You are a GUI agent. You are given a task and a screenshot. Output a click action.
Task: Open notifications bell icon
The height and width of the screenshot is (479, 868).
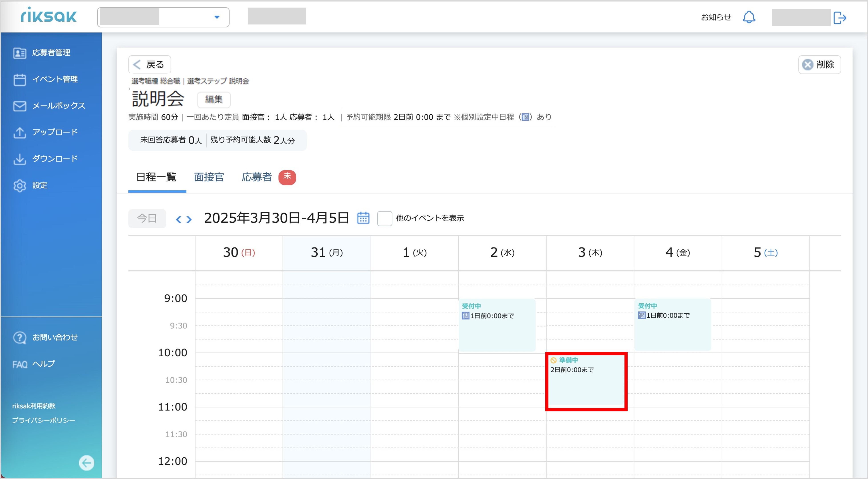(749, 17)
